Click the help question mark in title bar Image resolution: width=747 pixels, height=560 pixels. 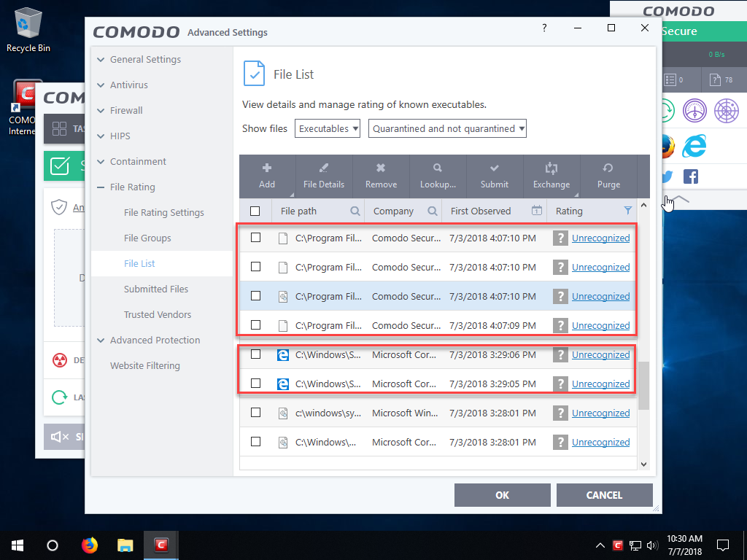pyautogui.click(x=544, y=28)
